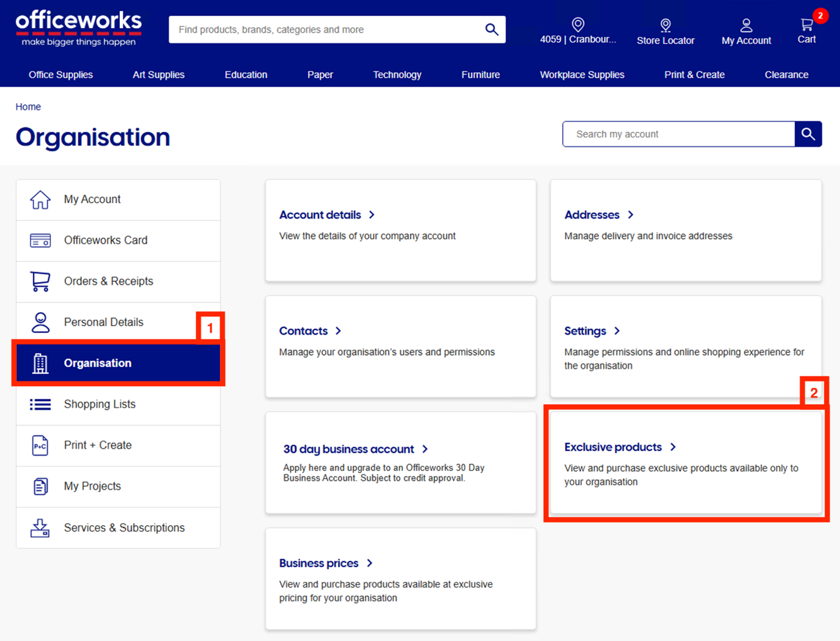Click chevron beside Business prices
840x641 pixels.
(x=369, y=563)
